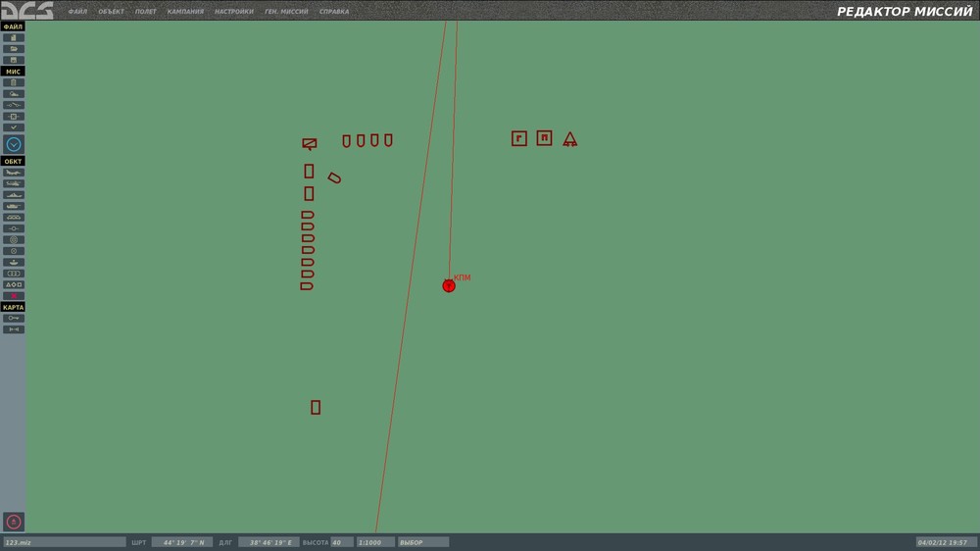Open the ПОЛЕТ menu
The width and height of the screenshot is (980, 551).
click(146, 11)
